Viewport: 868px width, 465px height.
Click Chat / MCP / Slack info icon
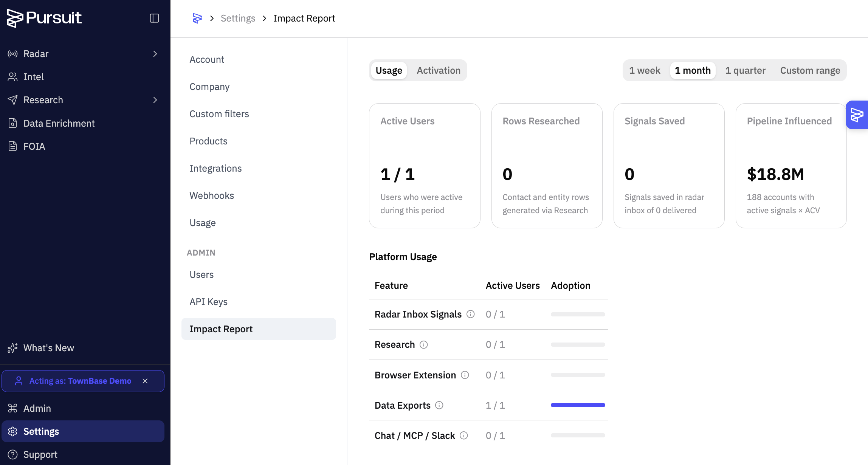(x=464, y=436)
